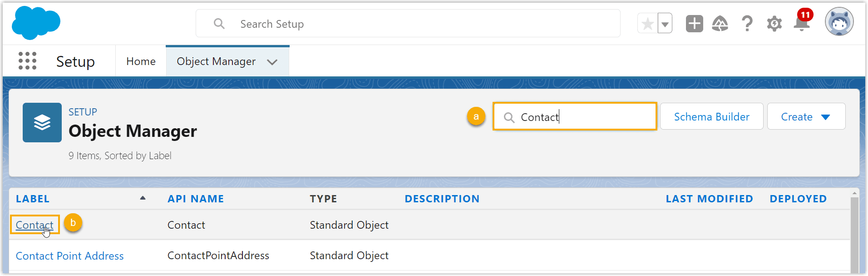Open the Contact Point Address object

click(69, 256)
